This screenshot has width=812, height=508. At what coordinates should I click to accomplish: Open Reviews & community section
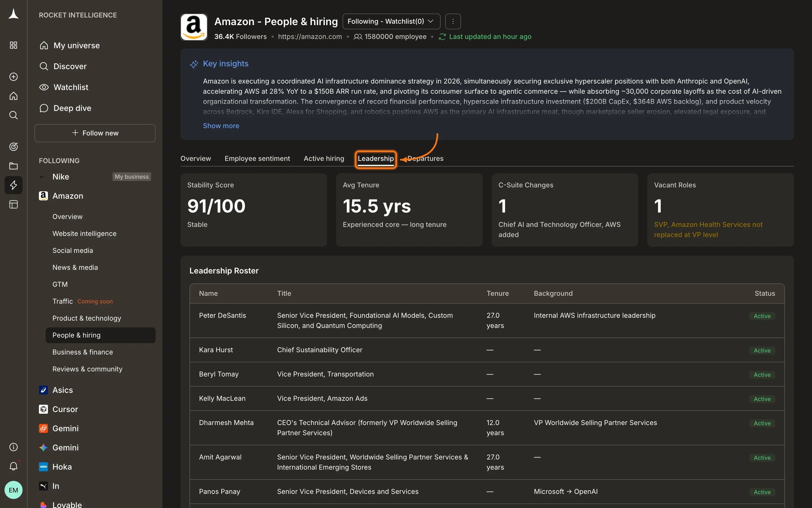point(87,369)
